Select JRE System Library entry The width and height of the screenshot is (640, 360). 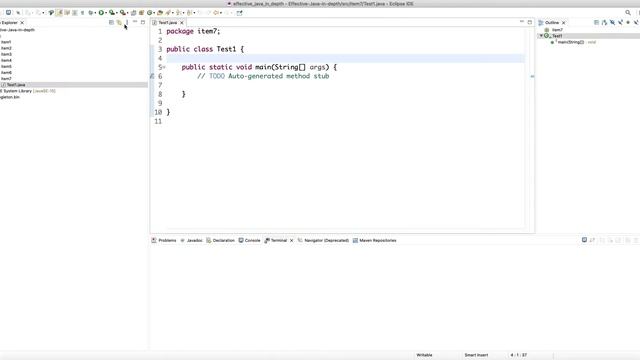28,91
